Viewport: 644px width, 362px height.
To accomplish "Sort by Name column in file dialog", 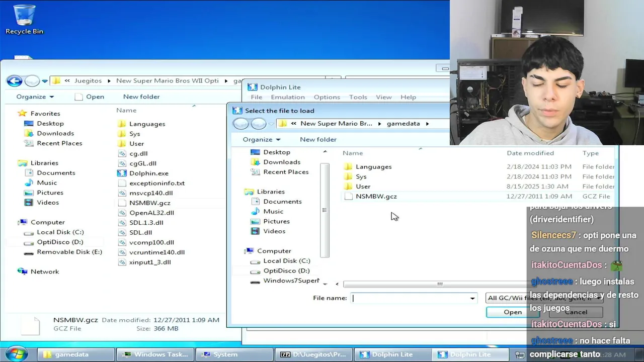I will tap(352, 153).
